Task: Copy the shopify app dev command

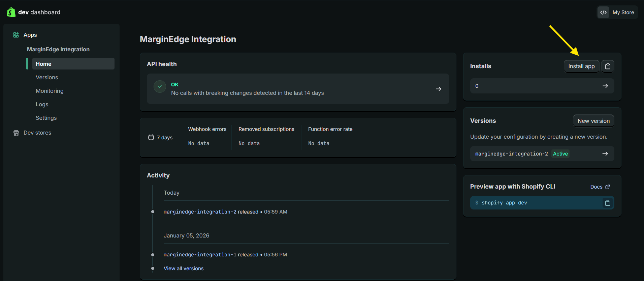Action: pos(608,203)
